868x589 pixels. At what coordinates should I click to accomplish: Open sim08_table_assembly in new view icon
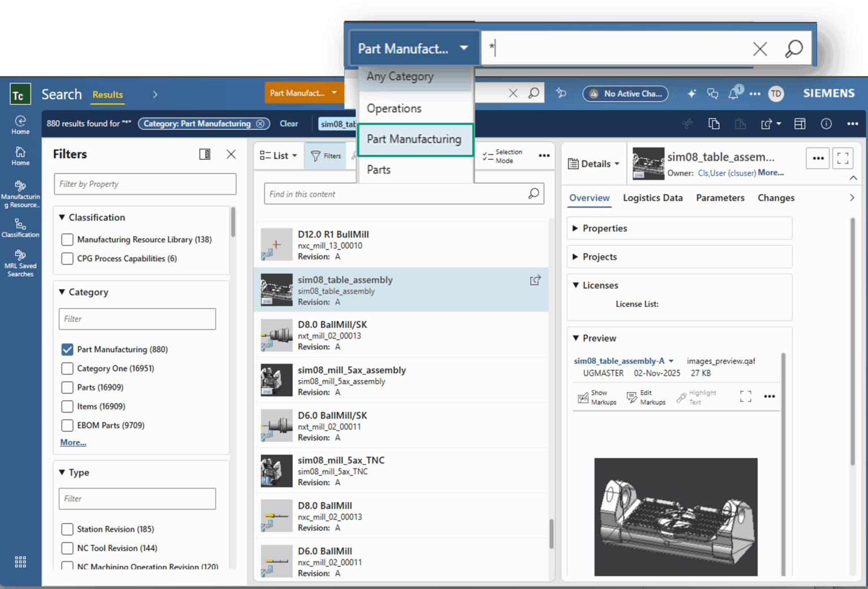(x=535, y=280)
